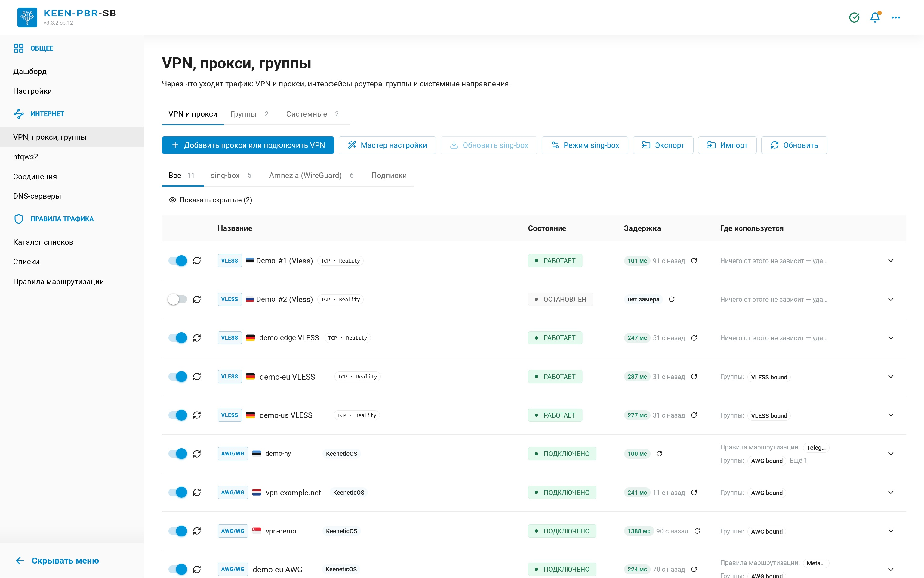
Task: Turn off demo-edge VLESS switch
Action: (x=177, y=337)
